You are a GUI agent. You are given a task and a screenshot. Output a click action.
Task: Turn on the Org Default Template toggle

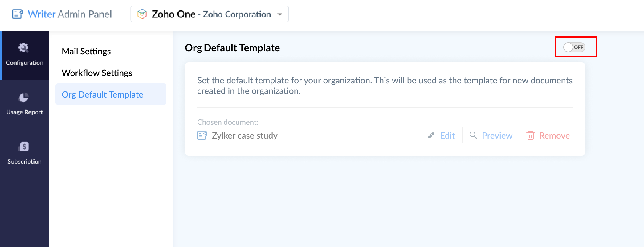tap(574, 47)
